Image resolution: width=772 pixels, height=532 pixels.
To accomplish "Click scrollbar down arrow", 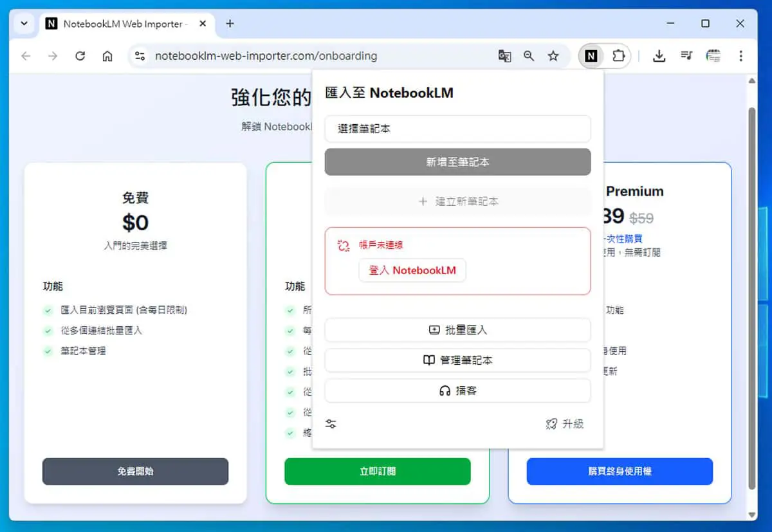I will 751,515.
